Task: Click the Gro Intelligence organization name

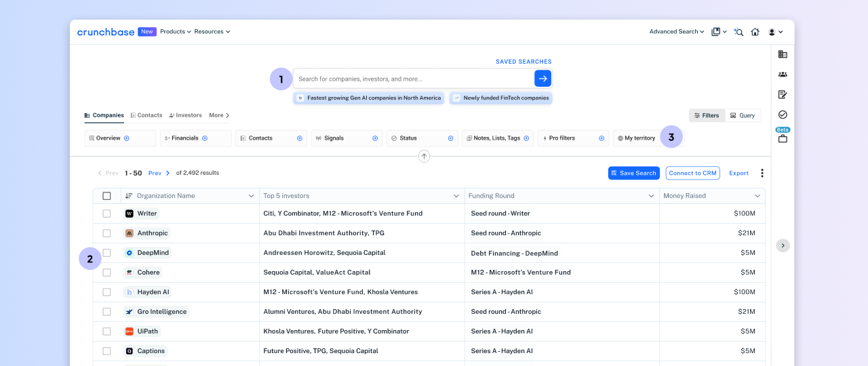Action: [x=162, y=312]
